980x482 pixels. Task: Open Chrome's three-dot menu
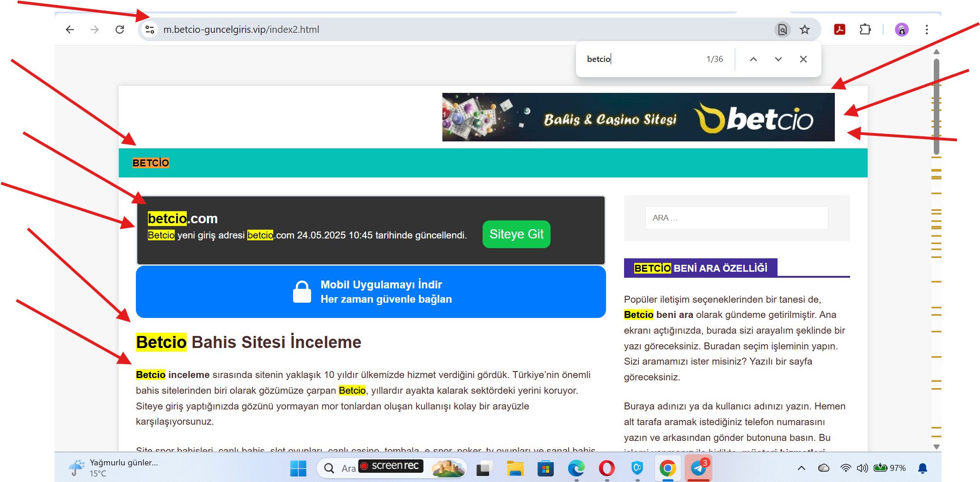coord(926,30)
